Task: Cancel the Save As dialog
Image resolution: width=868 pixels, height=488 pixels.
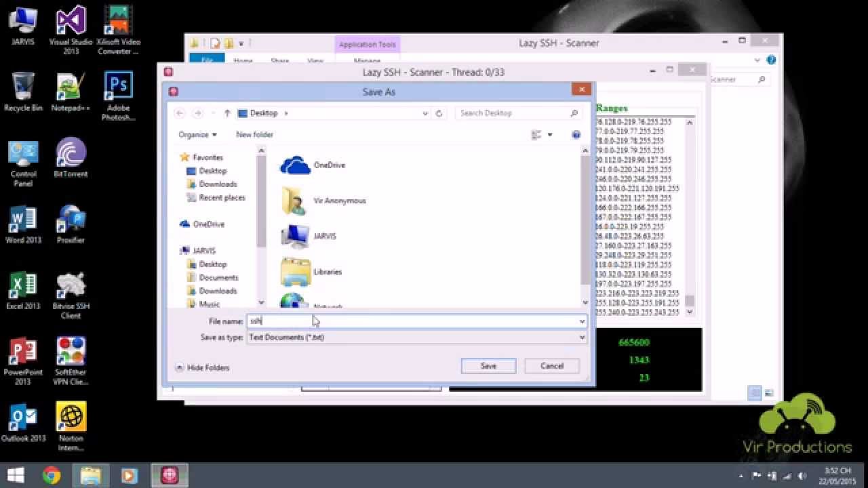Action: pyautogui.click(x=552, y=366)
